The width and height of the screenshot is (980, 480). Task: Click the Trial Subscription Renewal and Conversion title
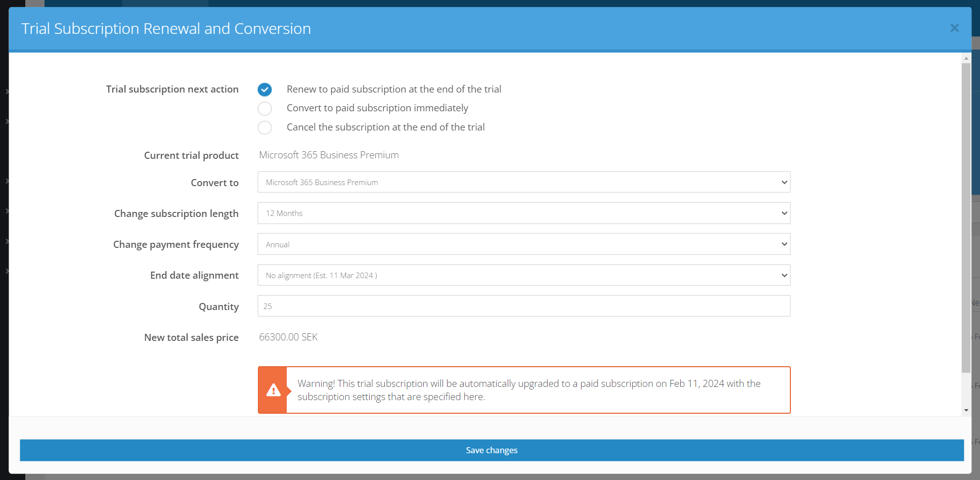pos(166,29)
